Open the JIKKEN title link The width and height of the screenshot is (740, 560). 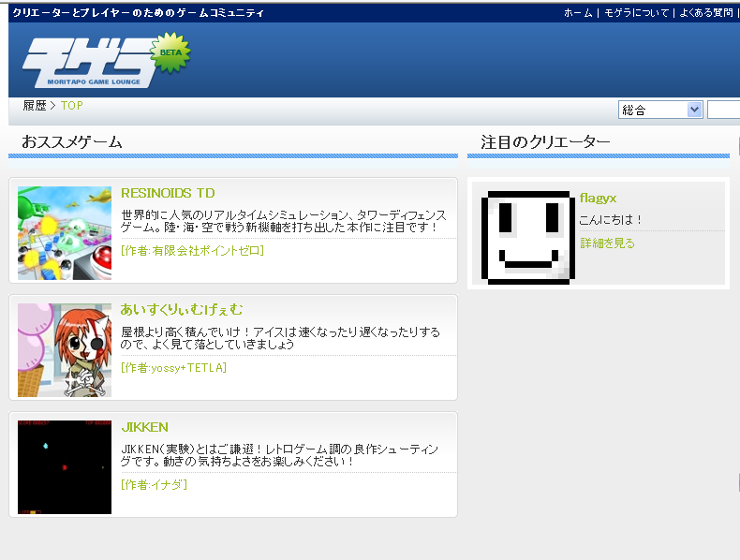point(144,427)
